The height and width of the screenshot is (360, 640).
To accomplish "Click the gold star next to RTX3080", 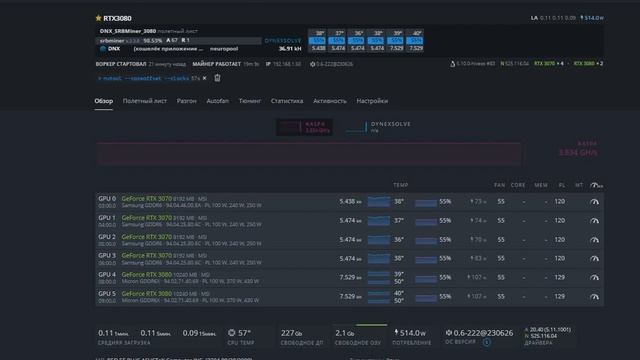I will (x=98, y=18).
